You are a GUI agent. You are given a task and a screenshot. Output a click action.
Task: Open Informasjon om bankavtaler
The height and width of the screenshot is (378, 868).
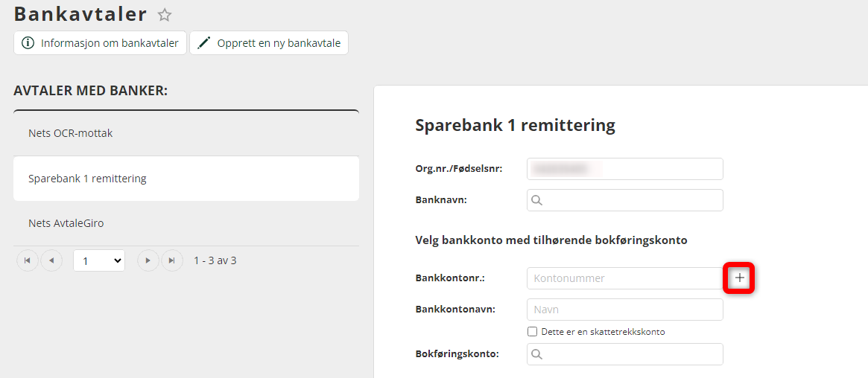point(100,43)
